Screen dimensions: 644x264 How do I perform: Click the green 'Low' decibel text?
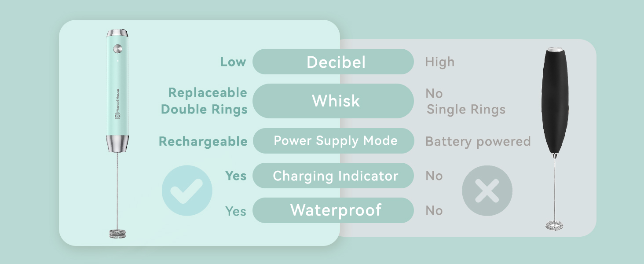[x=233, y=62]
